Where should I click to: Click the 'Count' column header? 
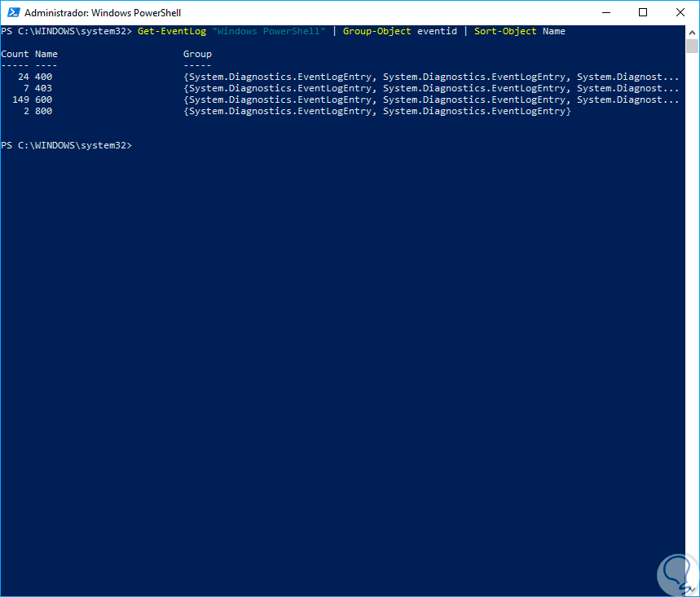(15, 54)
